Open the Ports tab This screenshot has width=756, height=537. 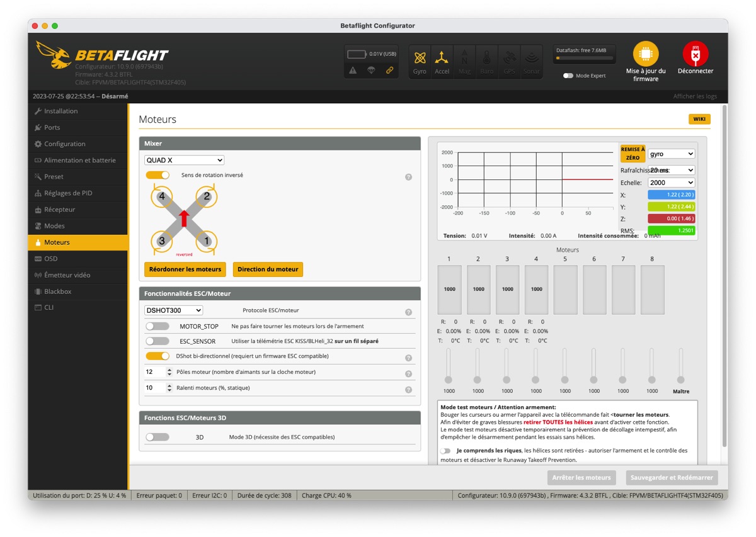click(78, 127)
